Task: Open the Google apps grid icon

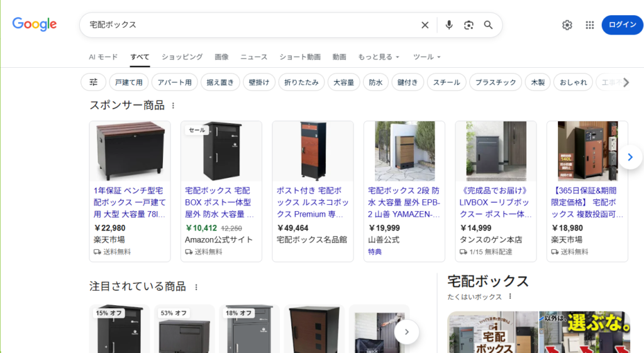Action: pyautogui.click(x=590, y=25)
